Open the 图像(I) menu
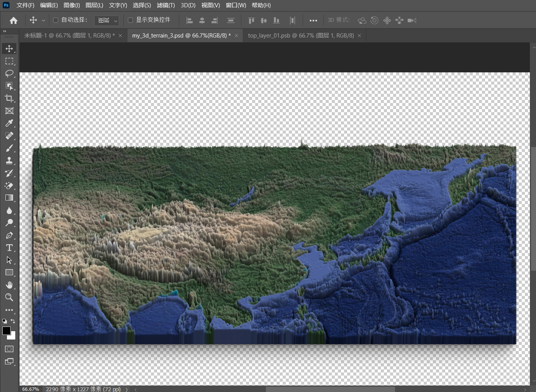Image resolution: width=536 pixels, height=392 pixels. 72,5
